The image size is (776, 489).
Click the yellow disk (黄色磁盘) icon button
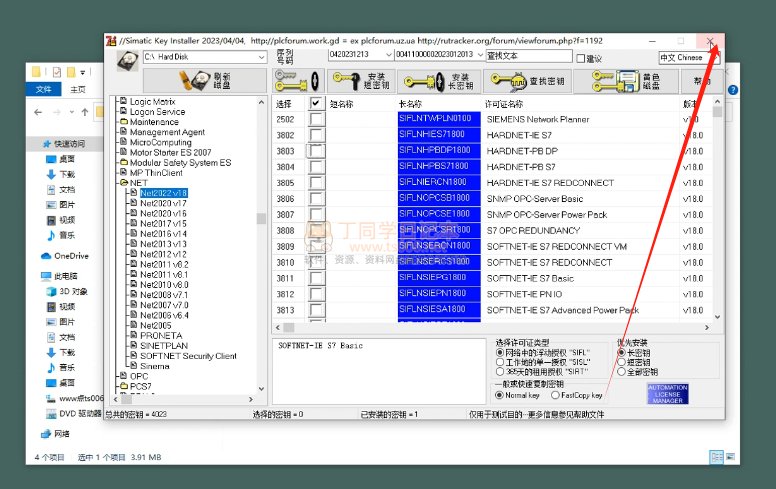click(x=638, y=81)
